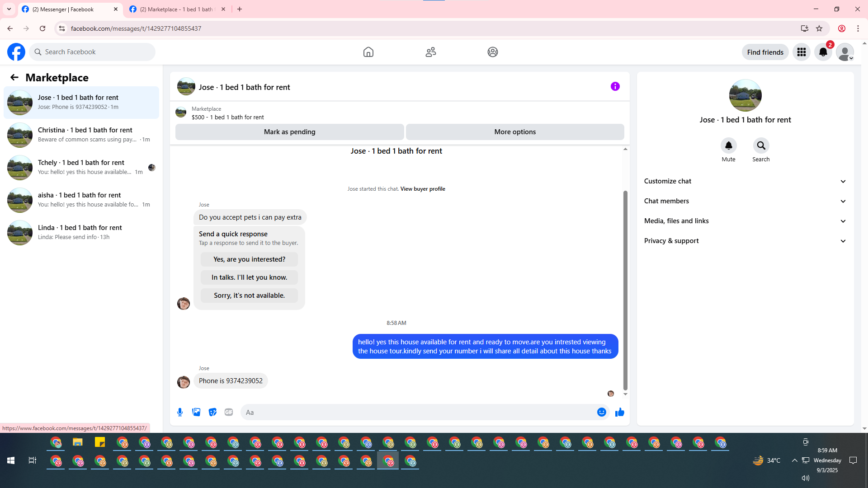Choose a GIF with the GIF icon
868x488 pixels.
click(x=229, y=412)
